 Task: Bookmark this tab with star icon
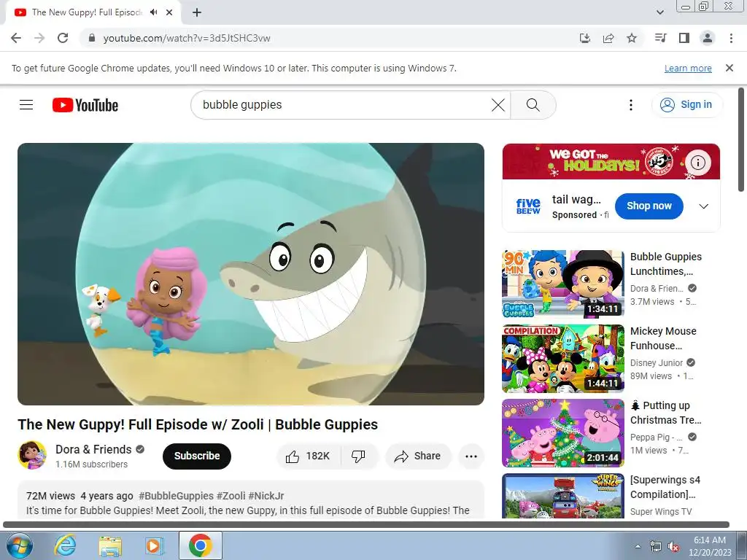point(632,38)
